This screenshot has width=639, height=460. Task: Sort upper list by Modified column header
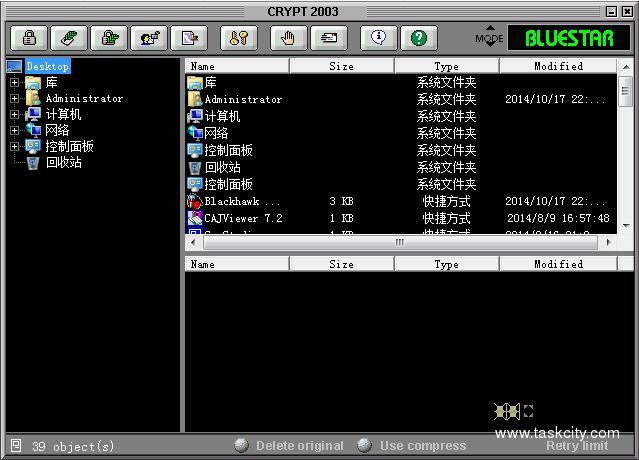[x=558, y=66]
